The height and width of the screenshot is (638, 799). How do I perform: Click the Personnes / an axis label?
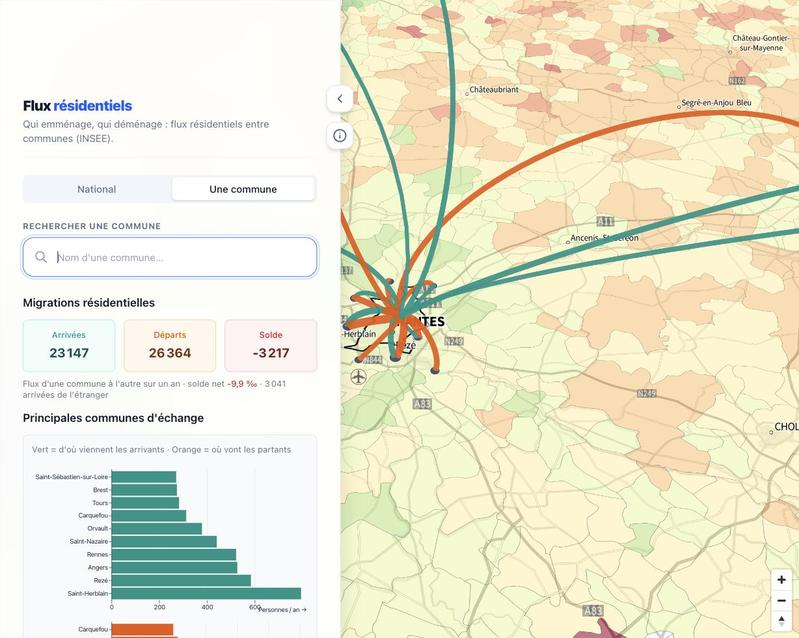coord(283,609)
